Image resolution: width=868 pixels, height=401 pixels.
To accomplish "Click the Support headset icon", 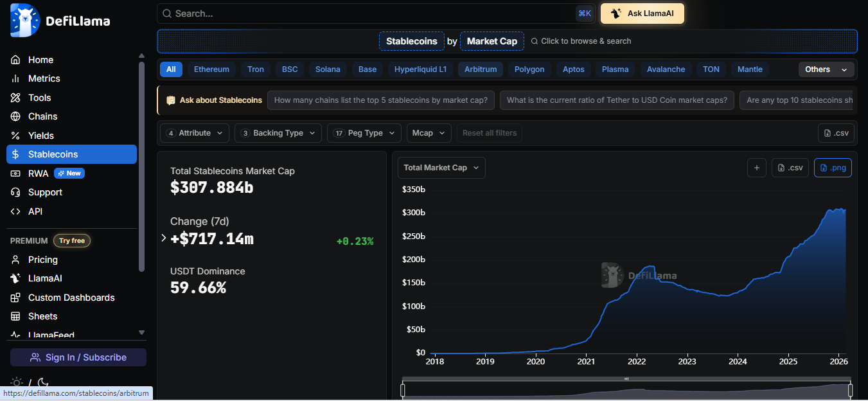I will click(16, 192).
